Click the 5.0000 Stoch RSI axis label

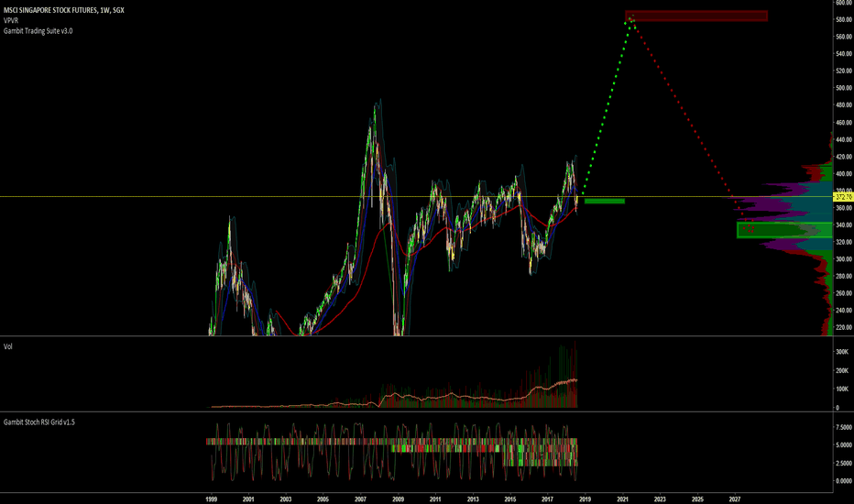844,445
